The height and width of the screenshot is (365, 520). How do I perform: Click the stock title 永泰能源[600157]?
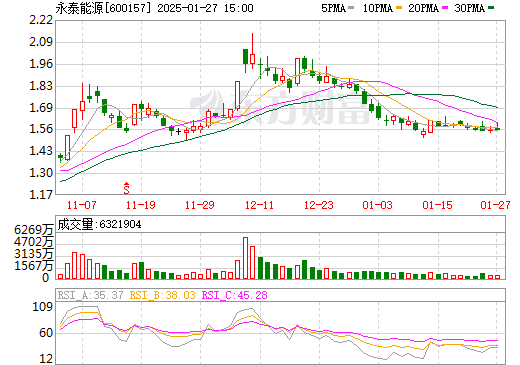[x=103, y=8]
